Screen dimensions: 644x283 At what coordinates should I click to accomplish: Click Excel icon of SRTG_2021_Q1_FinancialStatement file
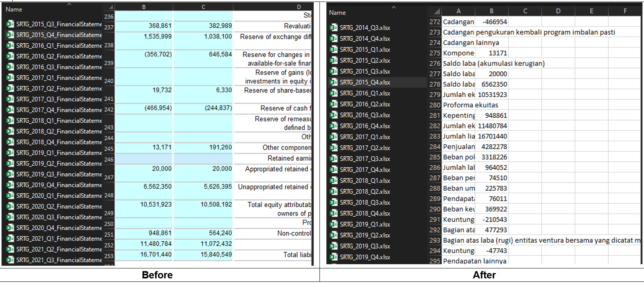point(10,239)
